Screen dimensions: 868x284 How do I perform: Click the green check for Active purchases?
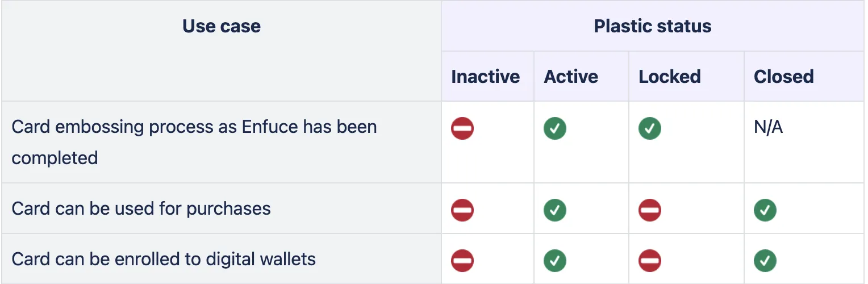coord(555,210)
